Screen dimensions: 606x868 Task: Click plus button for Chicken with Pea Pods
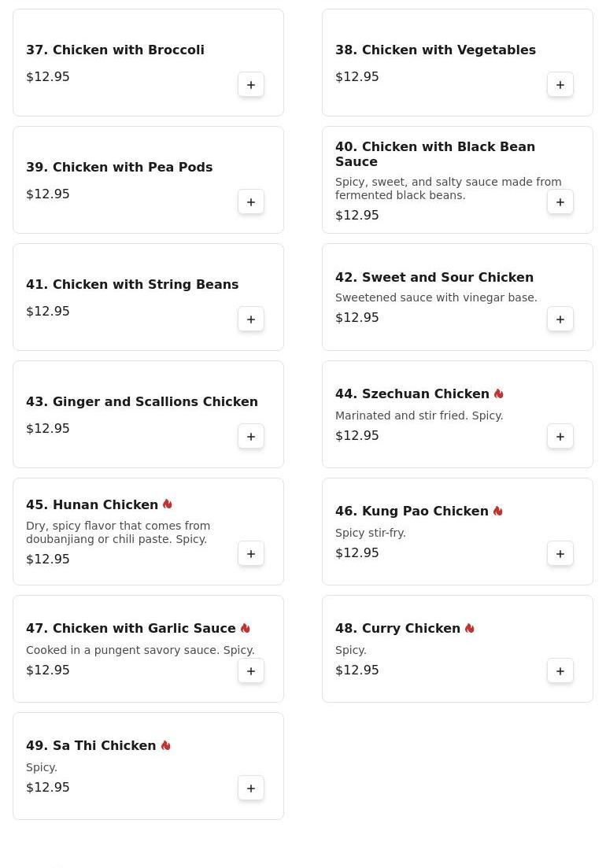(251, 202)
